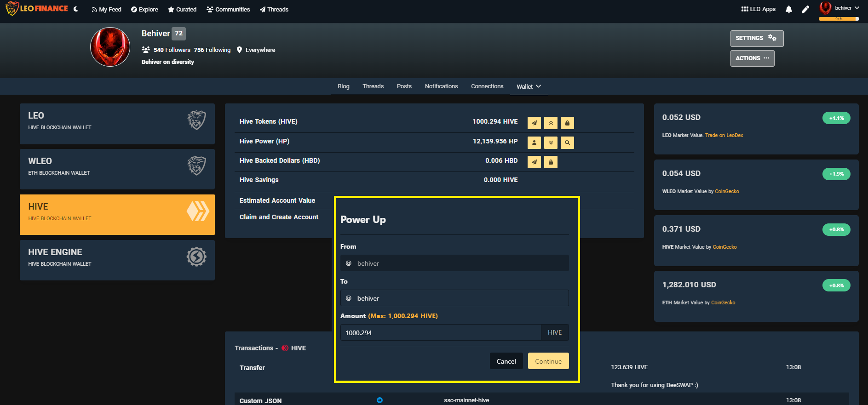Open the ACTIONS menu button
The width and height of the screenshot is (868, 405).
click(752, 58)
